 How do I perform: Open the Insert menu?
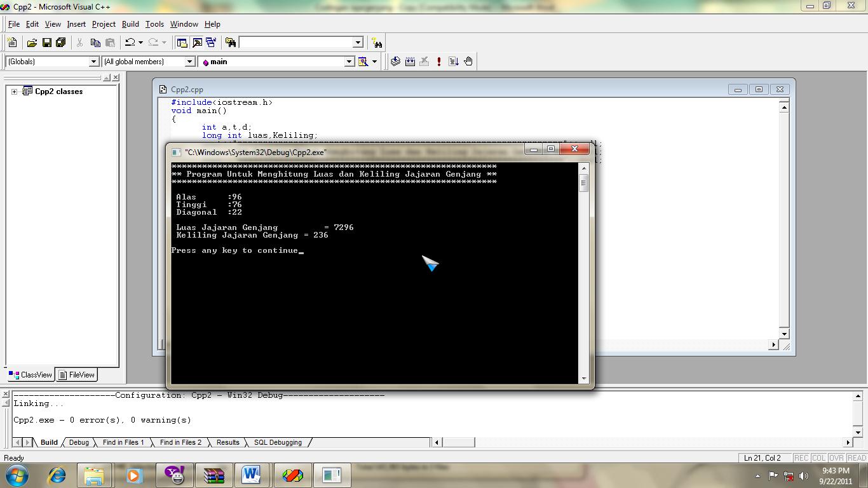click(x=76, y=24)
